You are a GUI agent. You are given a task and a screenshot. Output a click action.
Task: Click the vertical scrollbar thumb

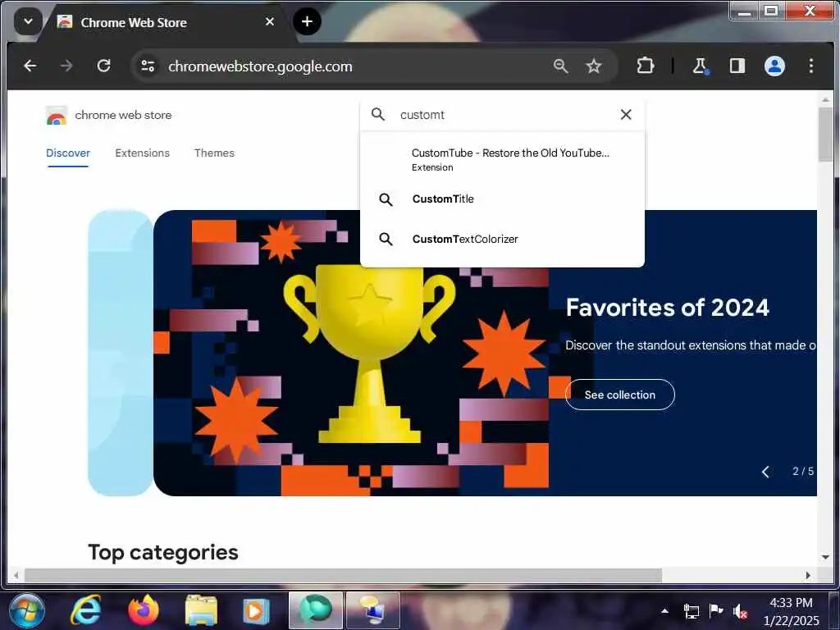point(825,134)
